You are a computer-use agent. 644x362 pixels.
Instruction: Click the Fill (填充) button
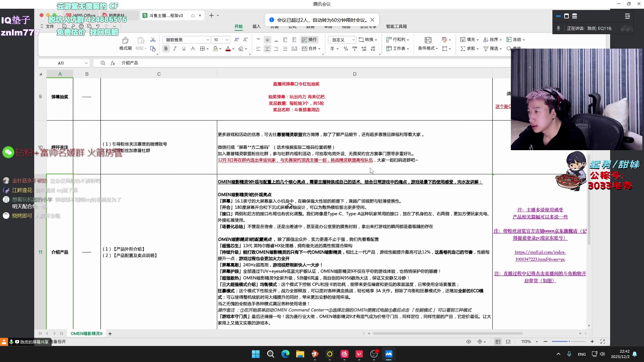click(x=469, y=40)
